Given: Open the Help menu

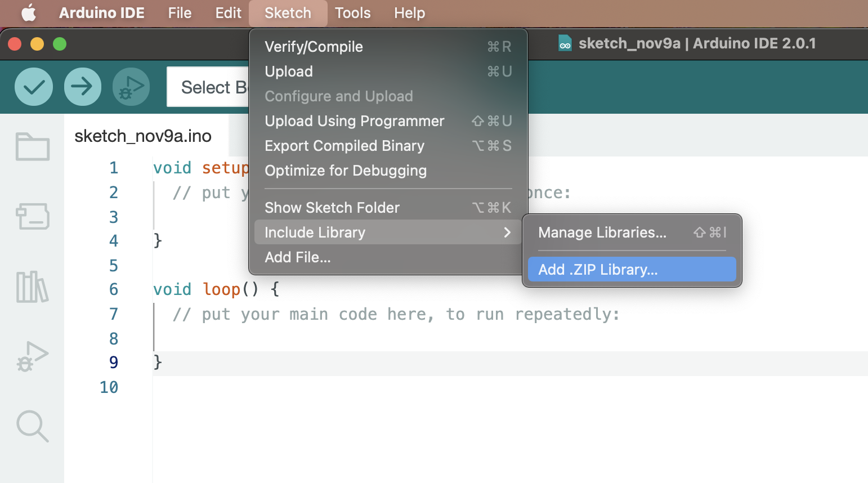Looking at the screenshot, I should coord(409,12).
